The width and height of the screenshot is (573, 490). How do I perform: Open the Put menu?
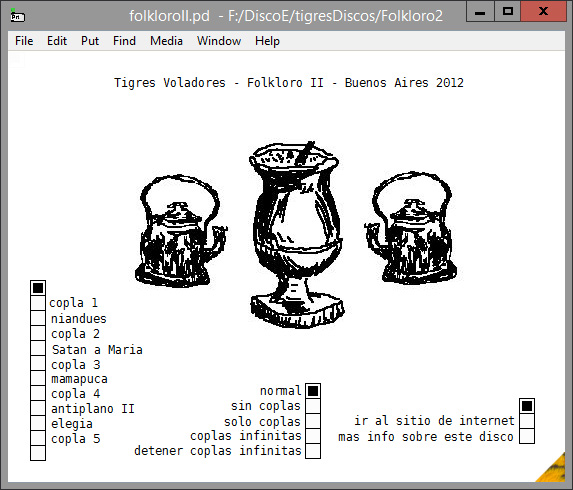90,41
